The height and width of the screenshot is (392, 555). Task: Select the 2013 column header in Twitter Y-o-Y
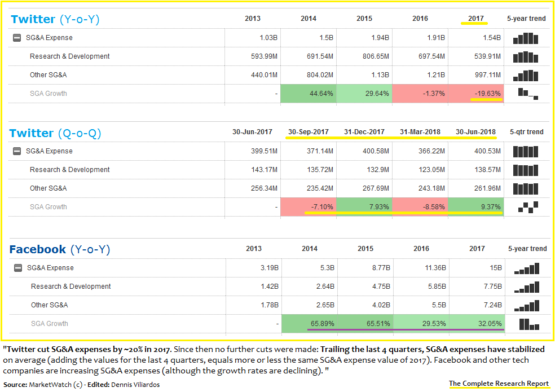pyautogui.click(x=252, y=19)
